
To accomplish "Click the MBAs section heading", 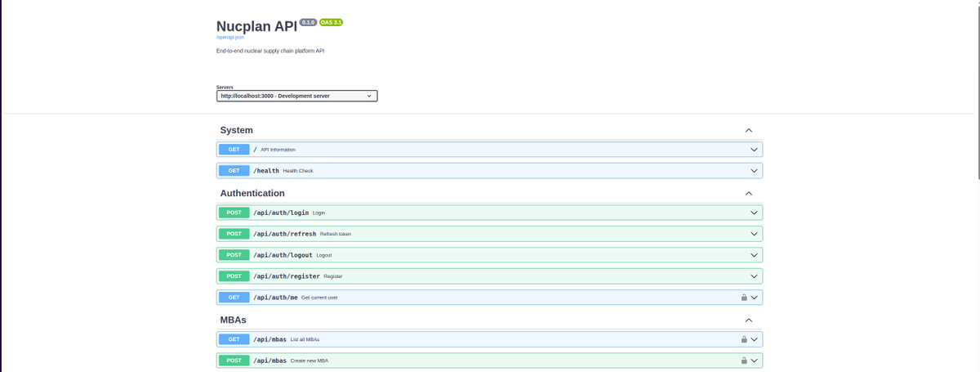I will tap(234, 320).
